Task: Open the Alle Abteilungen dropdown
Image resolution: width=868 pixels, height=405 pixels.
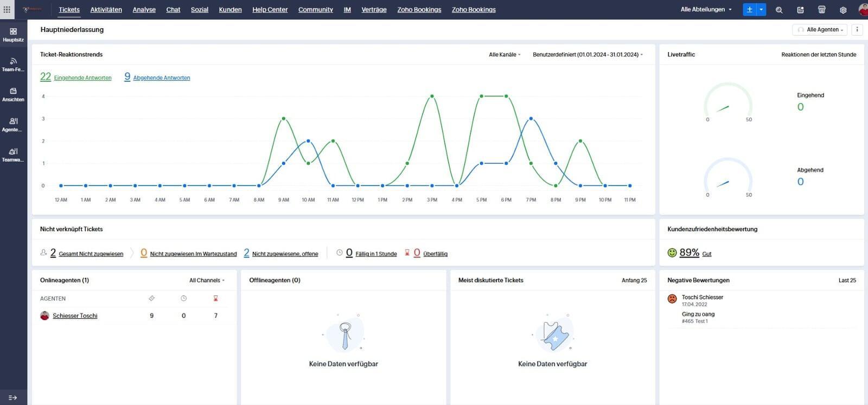Action: point(706,10)
